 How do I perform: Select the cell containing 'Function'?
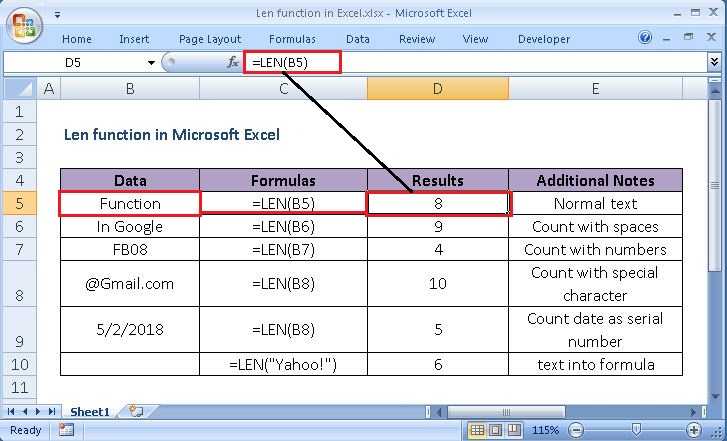[130, 204]
